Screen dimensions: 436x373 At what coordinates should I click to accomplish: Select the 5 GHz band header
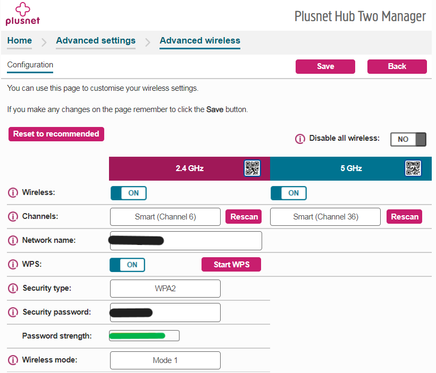click(351, 168)
